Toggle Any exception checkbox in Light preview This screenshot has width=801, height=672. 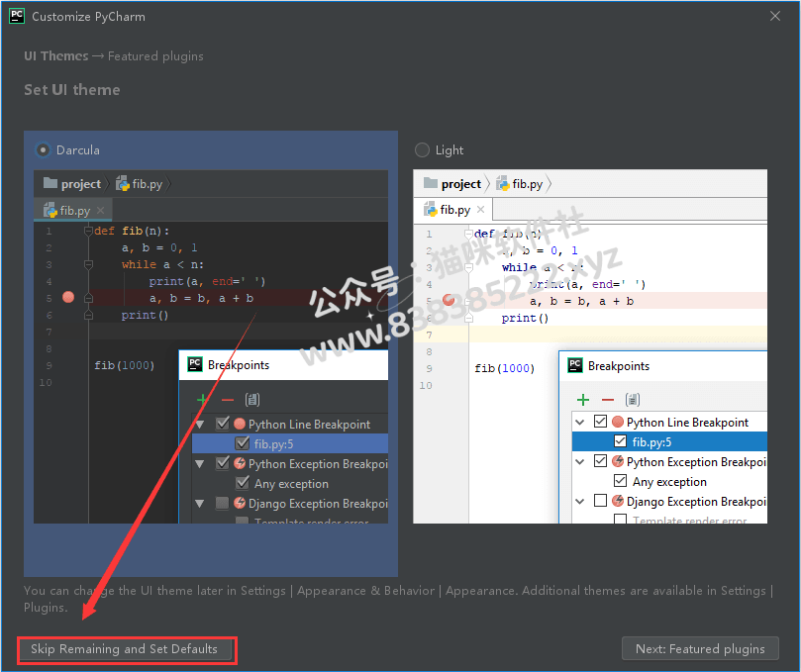click(x=620, y=481)
